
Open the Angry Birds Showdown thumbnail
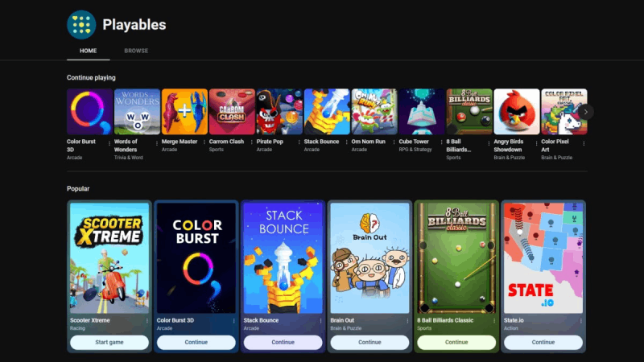coord(517,112)
